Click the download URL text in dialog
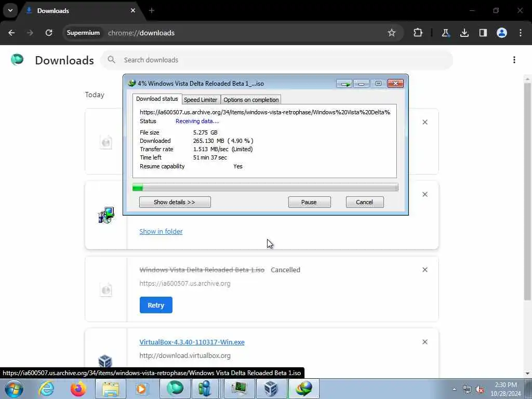The height and width of the screenshot is (399, 532). [265, 112]
